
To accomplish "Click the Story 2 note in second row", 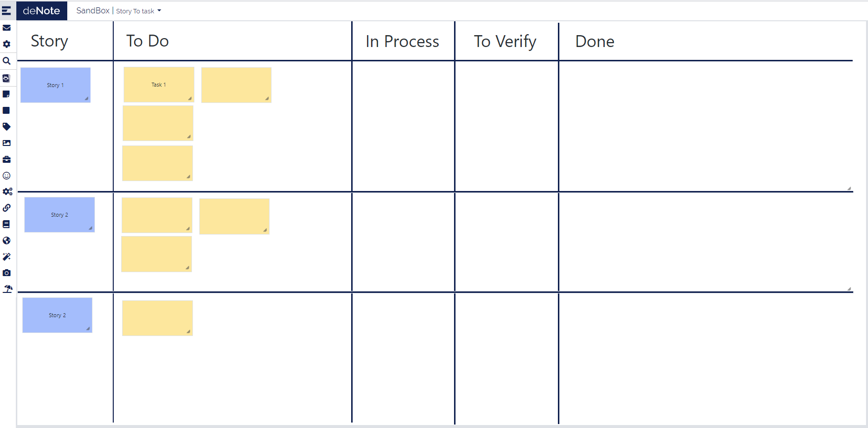I will pos(59,215).
